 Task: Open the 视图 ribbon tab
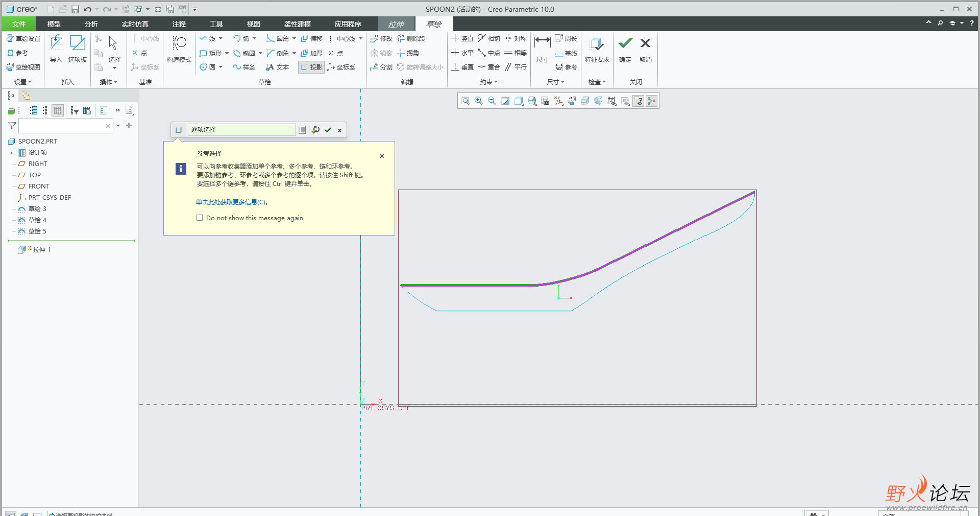pos(254,24)
